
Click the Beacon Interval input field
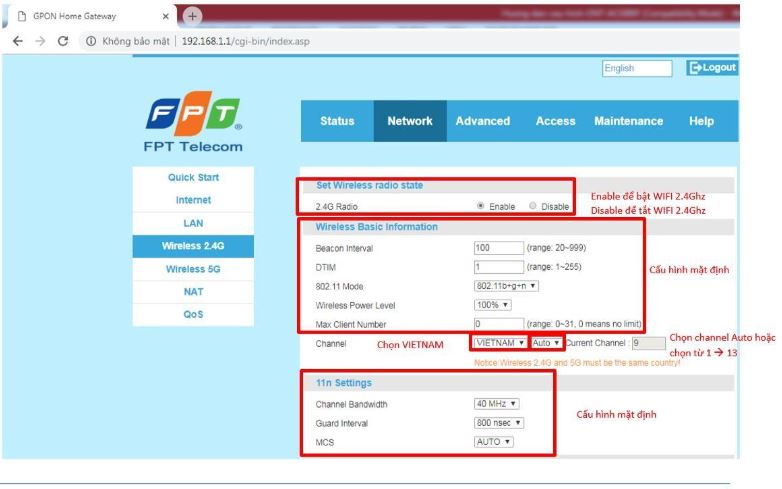click(x=497, y=247)
